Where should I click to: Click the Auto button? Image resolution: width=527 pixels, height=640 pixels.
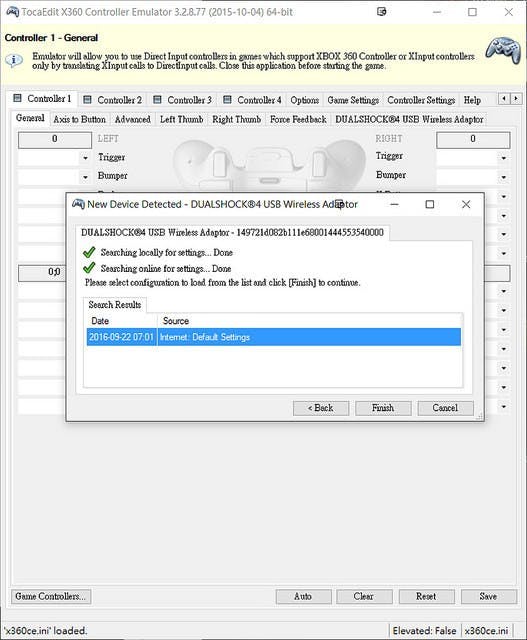click(303, 596)
